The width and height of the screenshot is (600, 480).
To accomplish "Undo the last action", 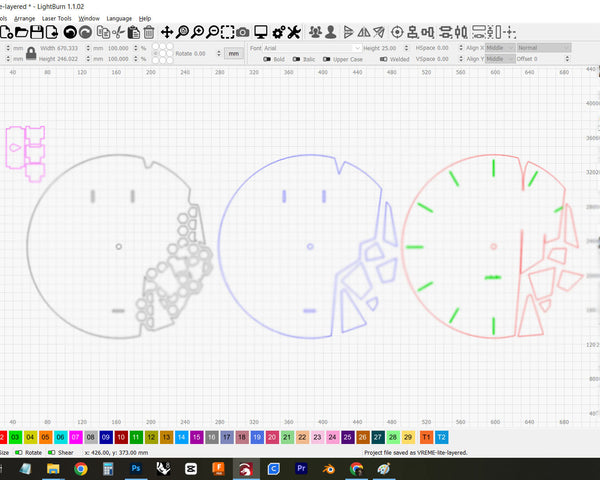I will (x=70, y=32).
